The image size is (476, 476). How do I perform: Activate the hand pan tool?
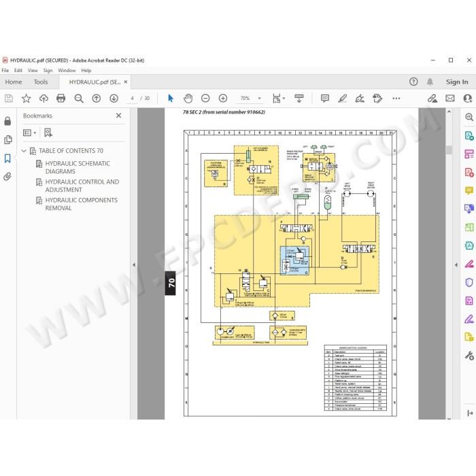click(188, 99)
